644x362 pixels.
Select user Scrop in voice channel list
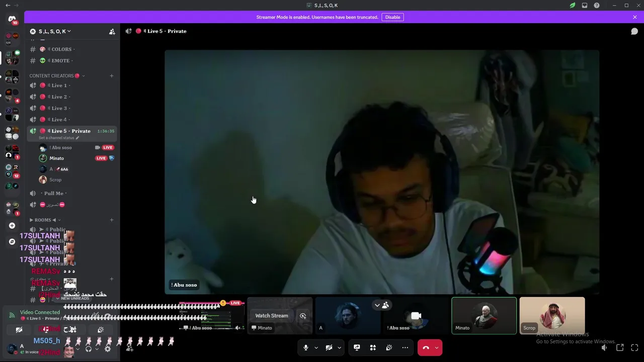tap(77, 179)
